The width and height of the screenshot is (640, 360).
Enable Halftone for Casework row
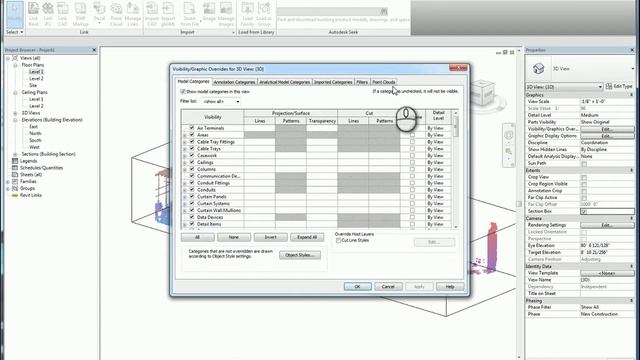pyautogui.click(x=412, y=156)
